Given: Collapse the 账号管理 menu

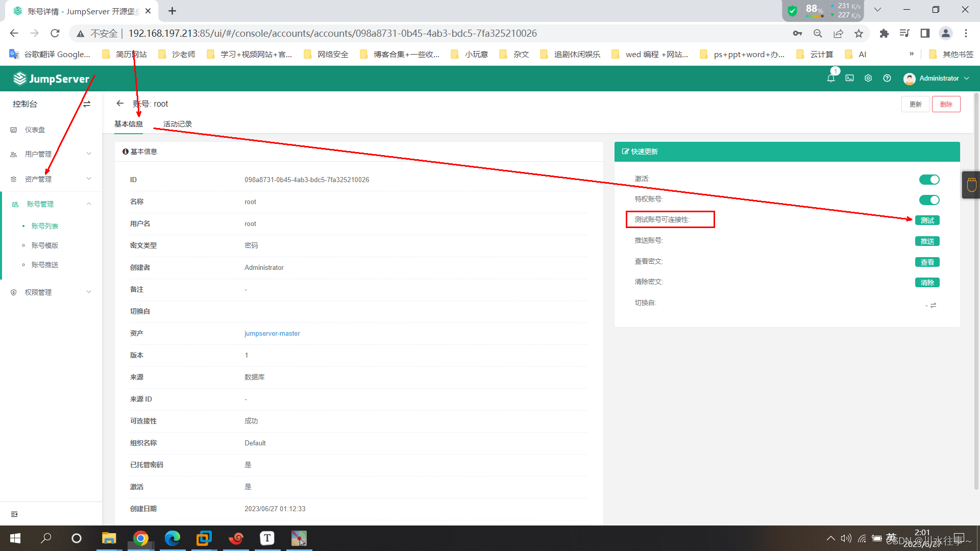Looking at the screenshot, I should click(x=51, y=204).
